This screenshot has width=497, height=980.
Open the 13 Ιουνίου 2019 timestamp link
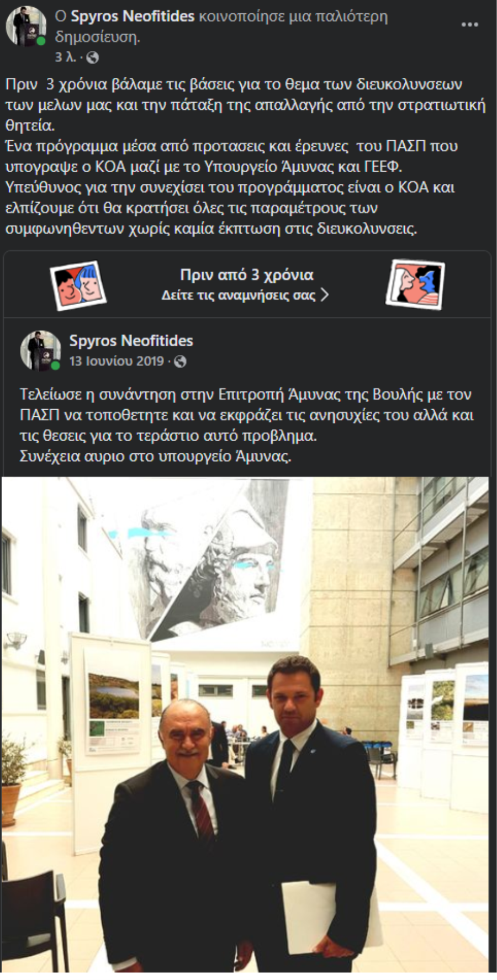[117, 361]
